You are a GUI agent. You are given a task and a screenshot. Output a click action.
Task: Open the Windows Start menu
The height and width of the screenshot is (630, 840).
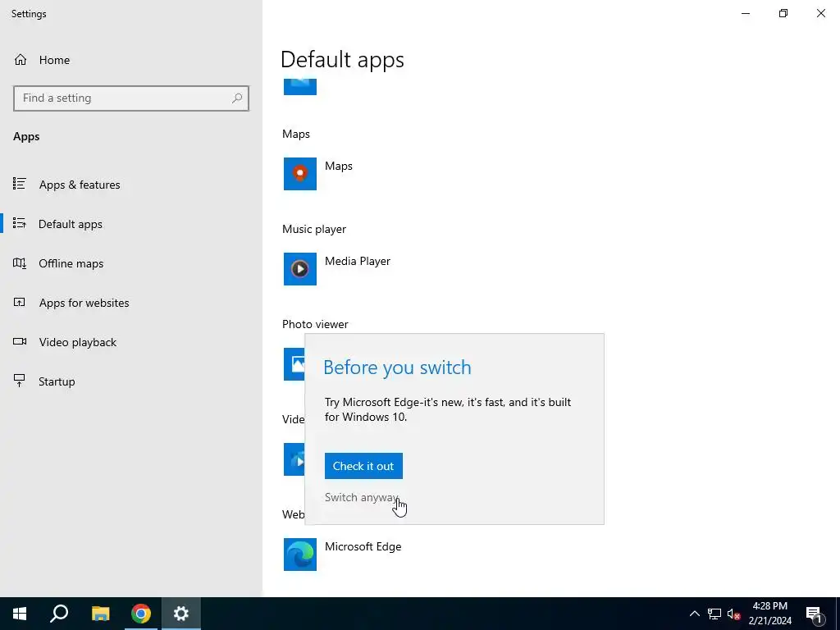tap(20, 614)
